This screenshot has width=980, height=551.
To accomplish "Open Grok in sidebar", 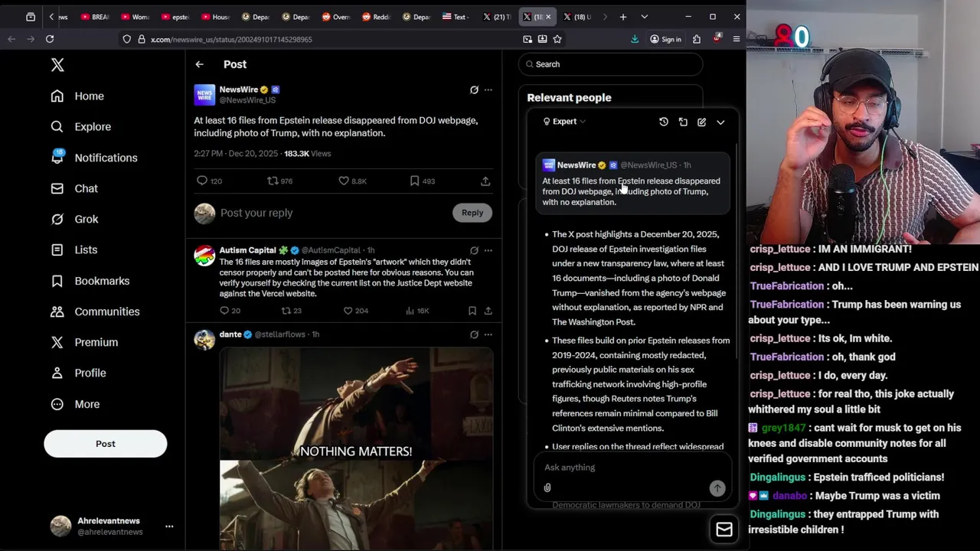I will click(74, 219).
